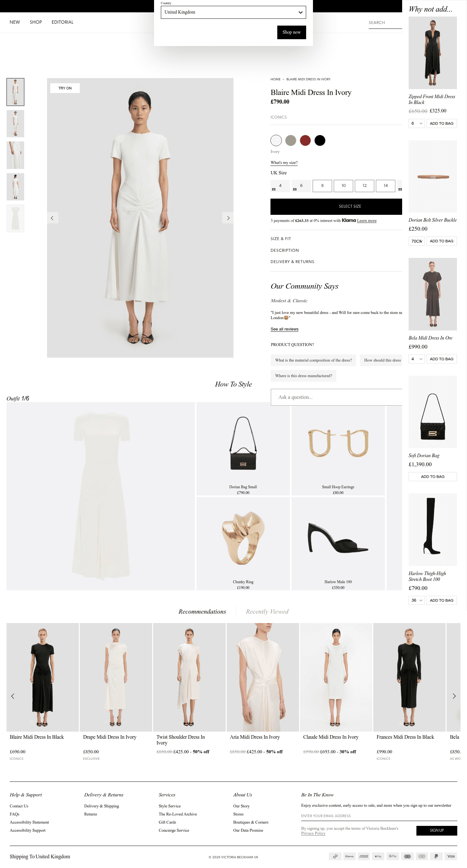Click the PayPal icon in the footer

click(436, 856)
